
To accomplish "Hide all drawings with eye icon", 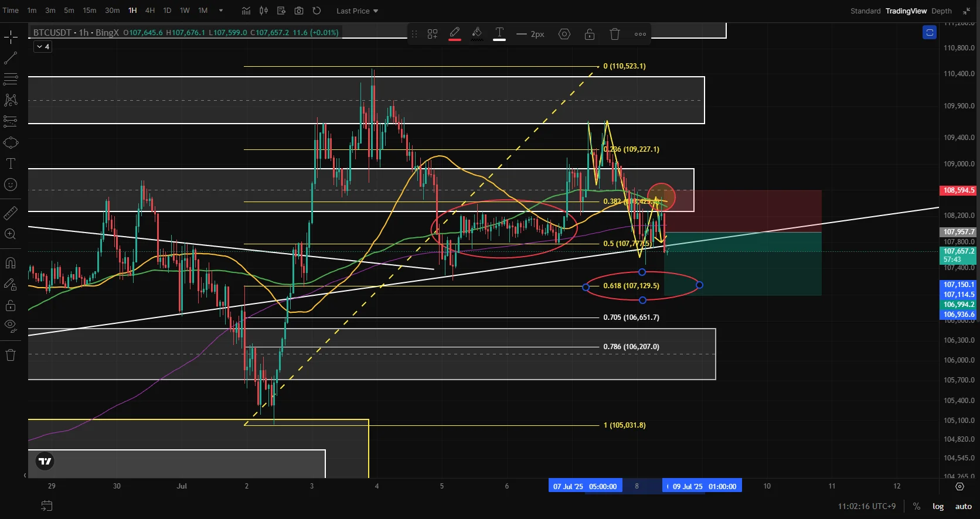I will (x=11, y=326).
